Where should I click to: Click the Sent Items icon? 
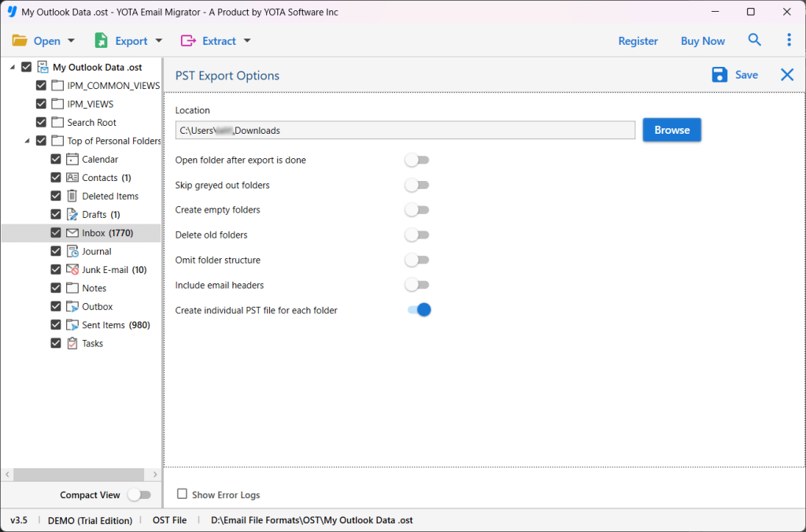point(72,325)
